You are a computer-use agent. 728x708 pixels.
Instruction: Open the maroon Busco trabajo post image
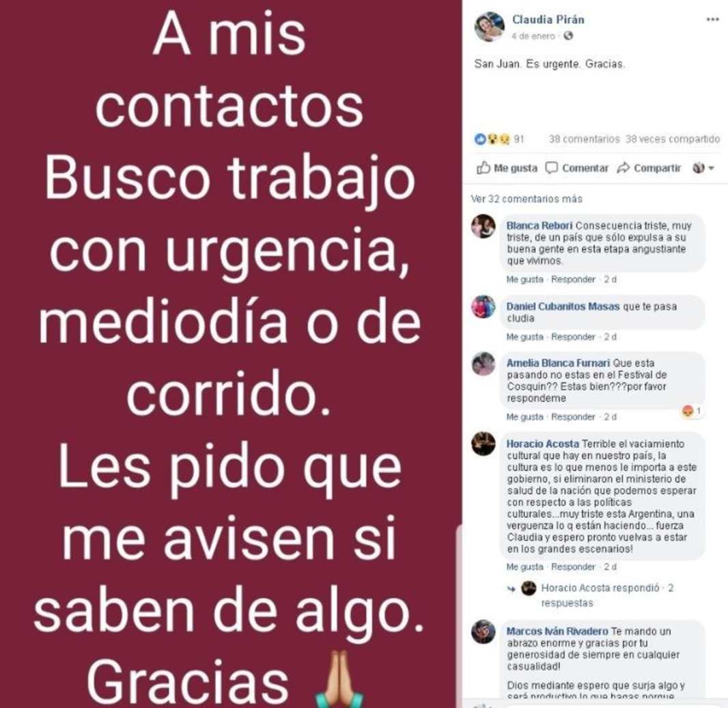pyautogui.click(x=230, y=354)
